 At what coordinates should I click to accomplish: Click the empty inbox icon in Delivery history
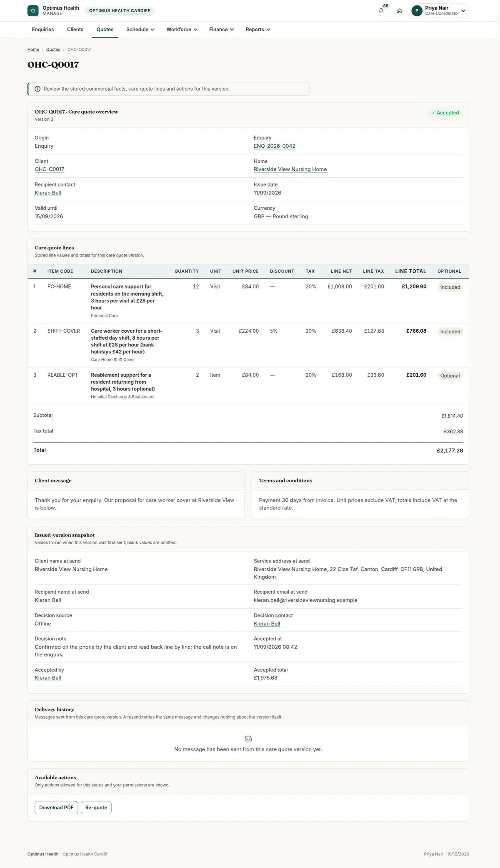click(248, 739)
